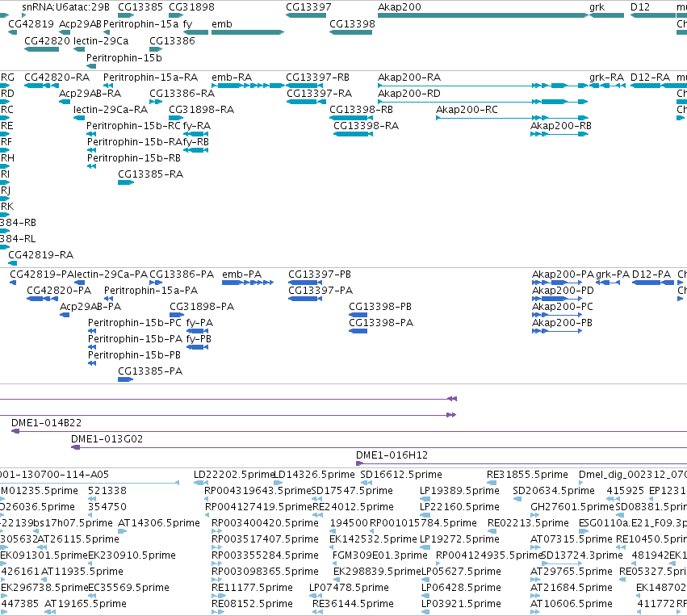Click the fy-PB protein label
This screenshot has height=616, width=687.
(199, 339)
